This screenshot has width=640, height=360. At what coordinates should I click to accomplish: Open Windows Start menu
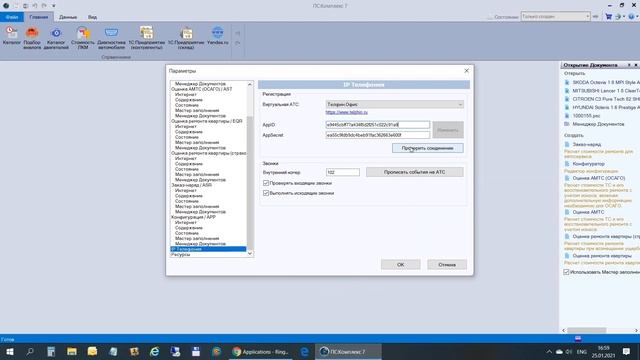tap(9, 352)
